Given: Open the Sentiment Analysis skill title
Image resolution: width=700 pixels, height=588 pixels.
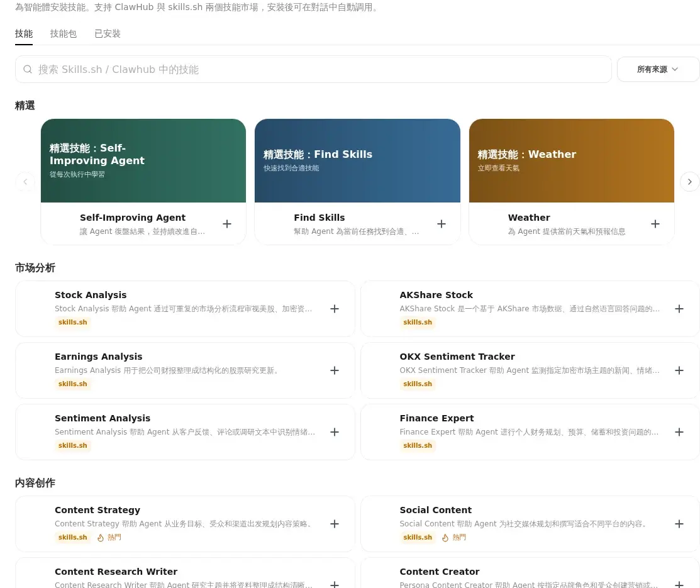Looking at the screenshot, I should (x=103, y=418).
